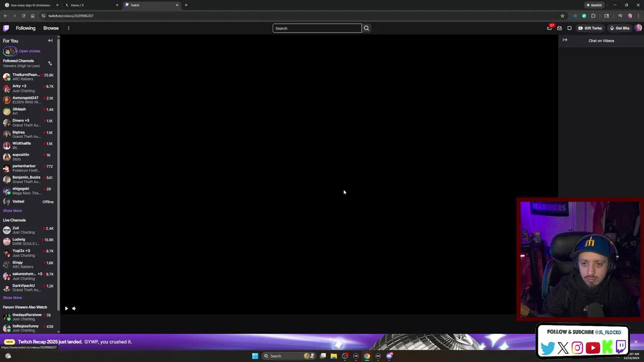Show More live channels
The height and width of the screenshot is (362, 644).
(12, 298)
